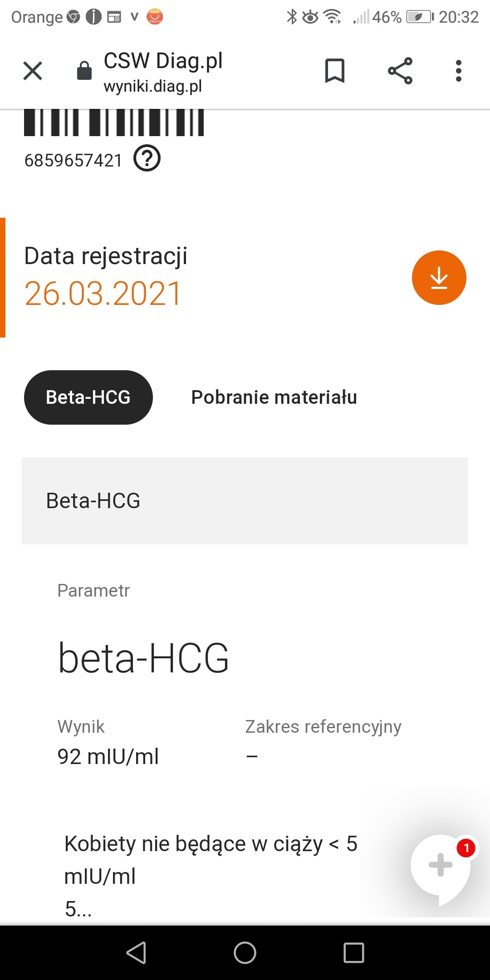Bookmark this results page
The image size is (490, 980).
[335, 71]
